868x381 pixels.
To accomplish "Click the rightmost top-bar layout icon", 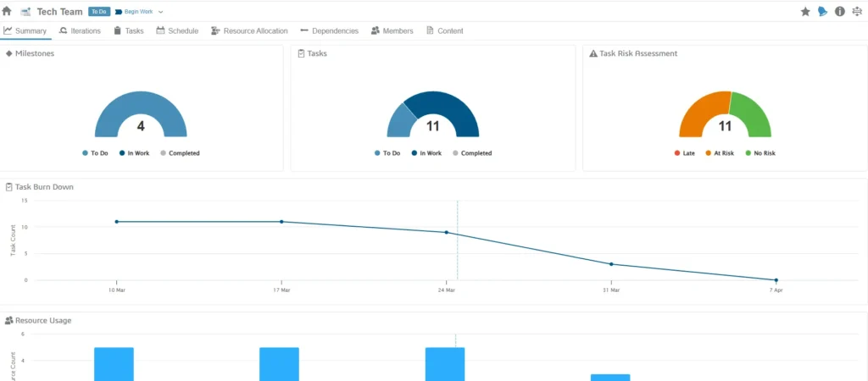I will [x=857, y=12].
